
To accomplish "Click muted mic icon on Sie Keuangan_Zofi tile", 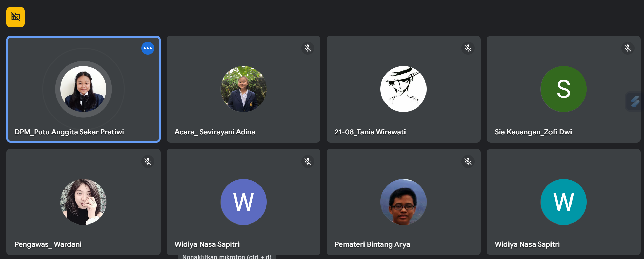I will (x=628, y=48).
